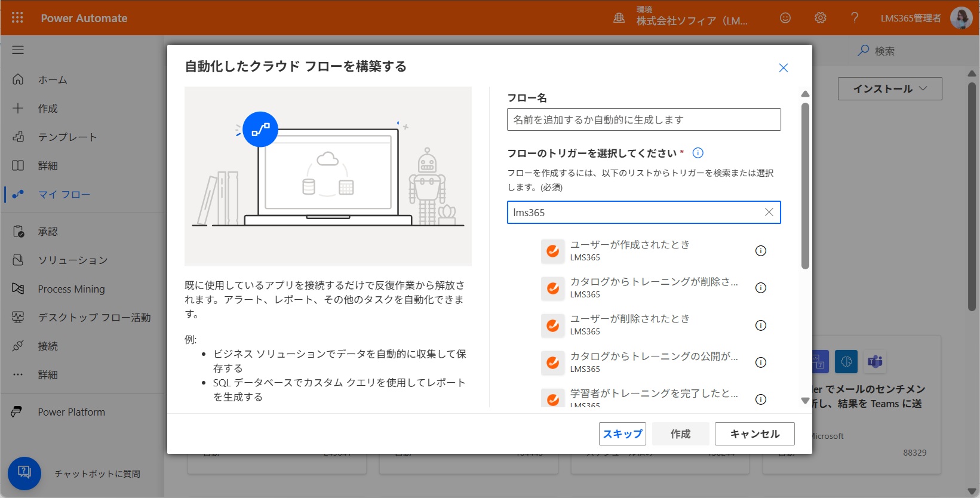Show info for ユーザーが削除されたとき trigger
Viewport: 980px width, 498px height.
[761, 325]
